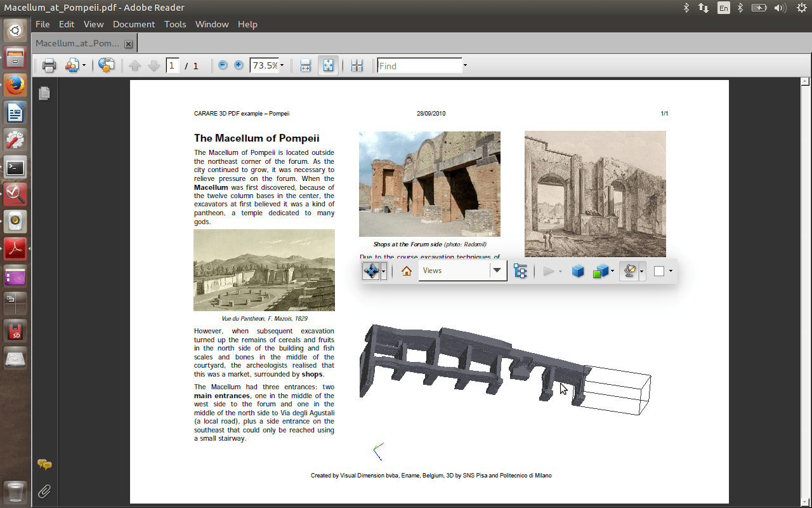
Task: Click the Print icon in toolbar
Action: 49,65
